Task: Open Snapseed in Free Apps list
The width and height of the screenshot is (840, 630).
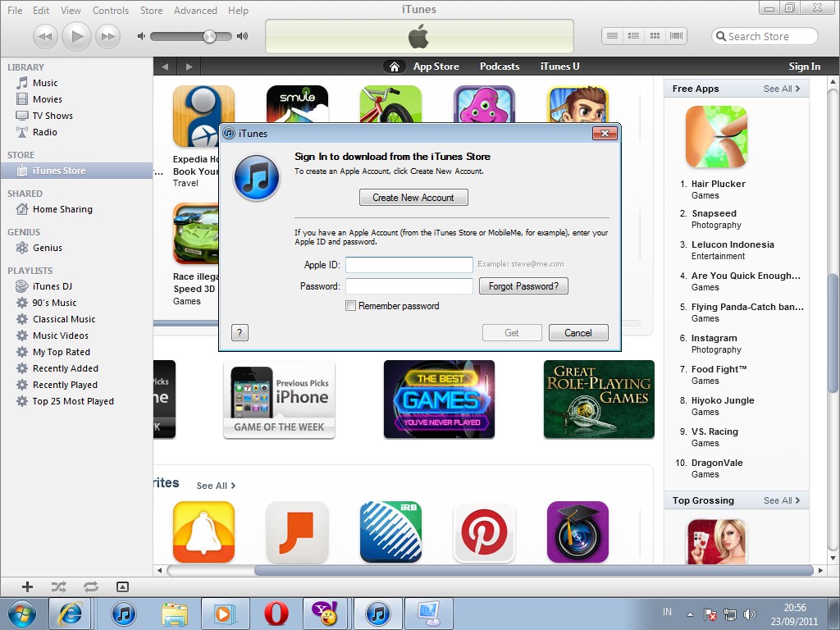Action: (714, 213)
